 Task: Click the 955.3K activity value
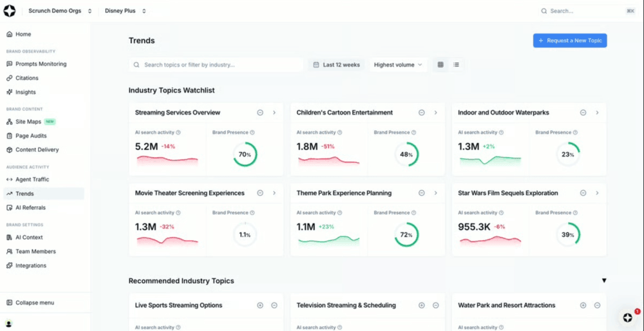point(474,227)
